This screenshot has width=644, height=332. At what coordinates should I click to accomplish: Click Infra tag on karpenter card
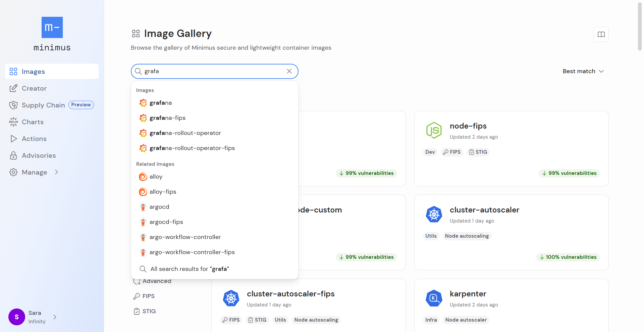click(431, 320)
